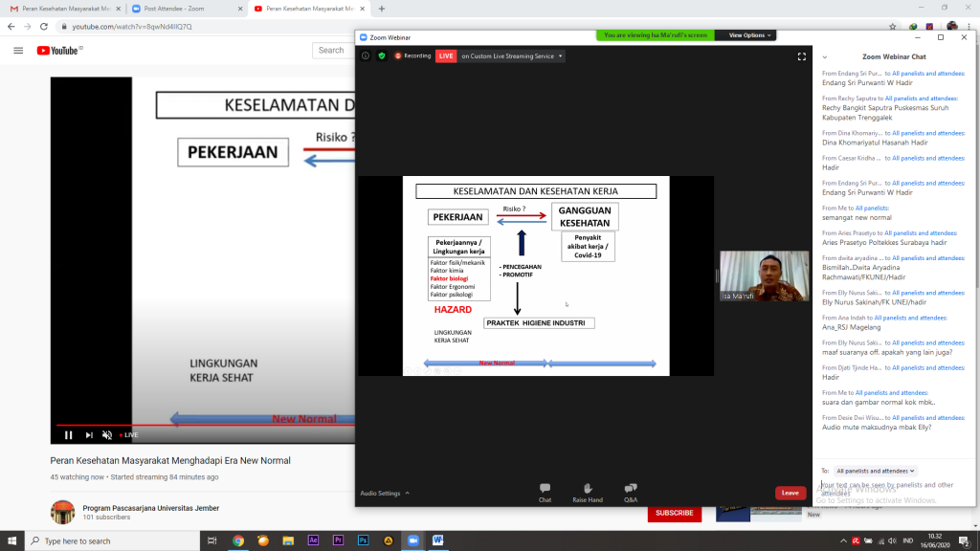Subscribe to the YouTube channel

tap(674, 513)
